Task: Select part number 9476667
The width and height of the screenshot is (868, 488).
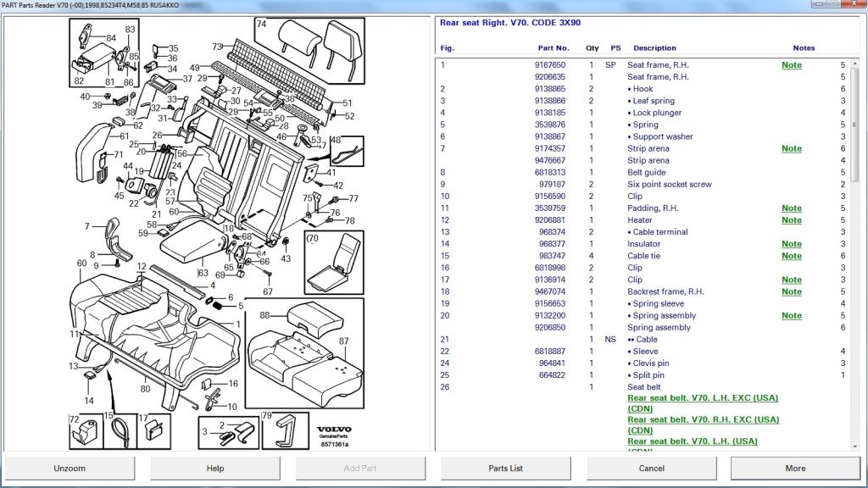Action: (x=549, y=160)
